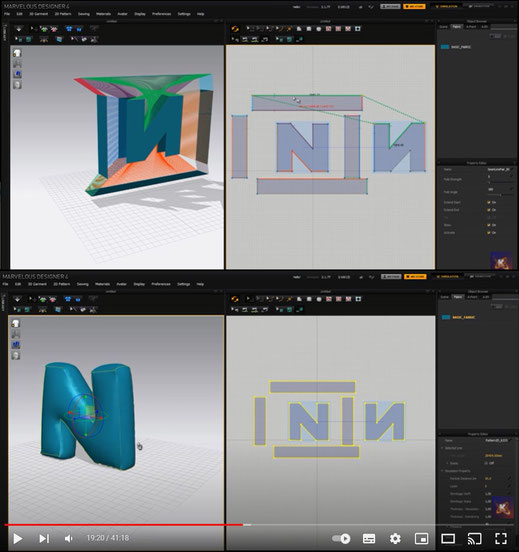Click orange MD Store button in lower window

(x=415, y=277)
